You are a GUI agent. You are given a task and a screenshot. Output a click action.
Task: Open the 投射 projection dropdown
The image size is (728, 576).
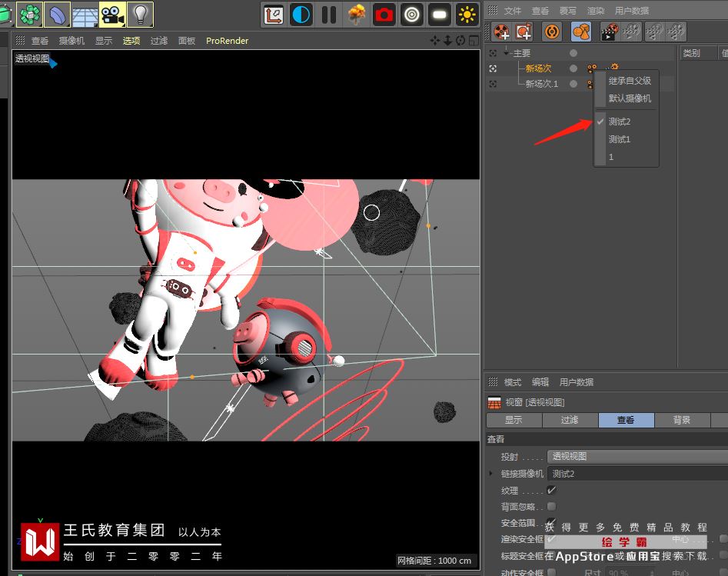[637, 457]
